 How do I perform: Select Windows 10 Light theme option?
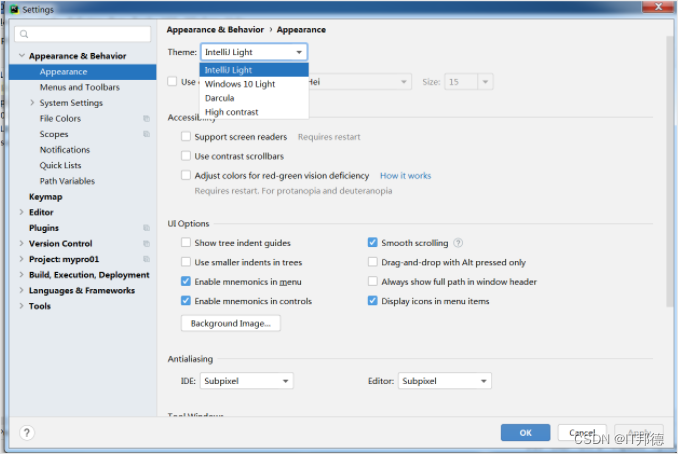pyautogui.click(x=254, y=84)
